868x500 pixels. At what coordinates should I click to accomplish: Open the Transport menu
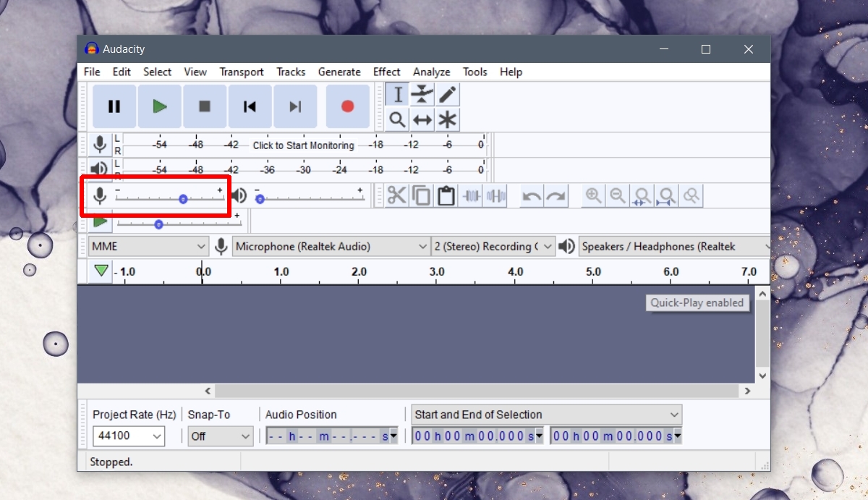click(241, 72)
